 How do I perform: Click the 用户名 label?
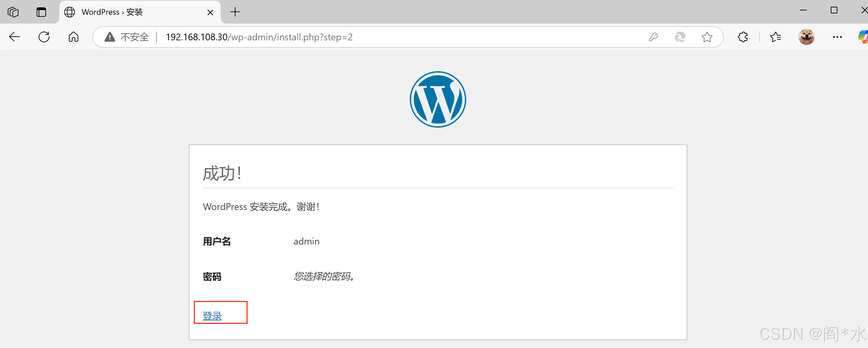tap(217, 241)
